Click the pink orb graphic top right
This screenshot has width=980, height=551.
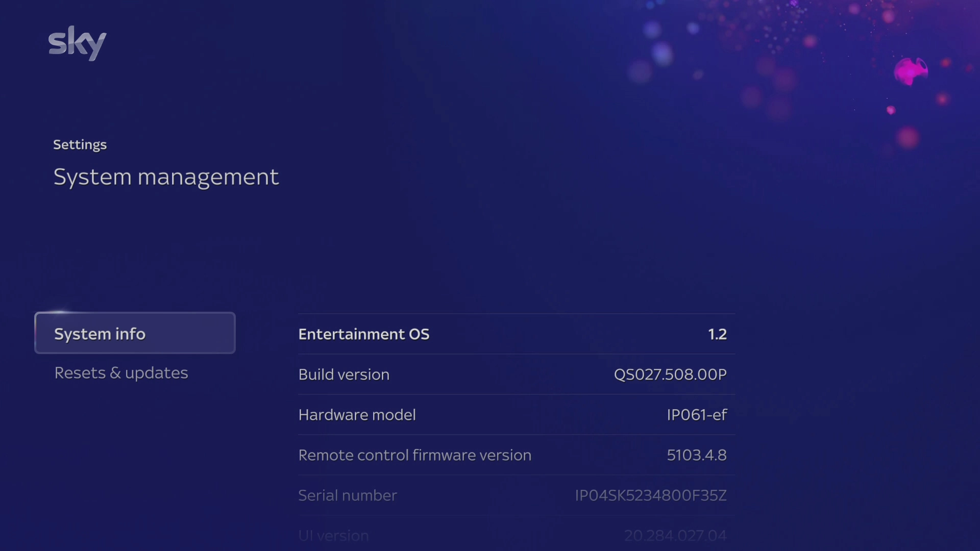pos(912,71)
